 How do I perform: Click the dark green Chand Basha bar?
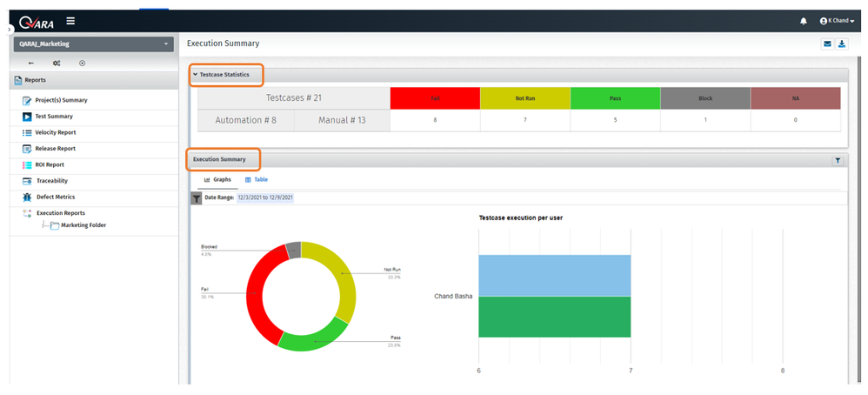click(x=555, y=317)
